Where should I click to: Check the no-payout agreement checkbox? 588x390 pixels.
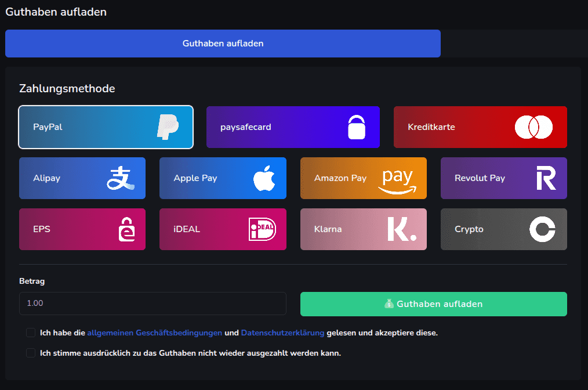point(31,353)
